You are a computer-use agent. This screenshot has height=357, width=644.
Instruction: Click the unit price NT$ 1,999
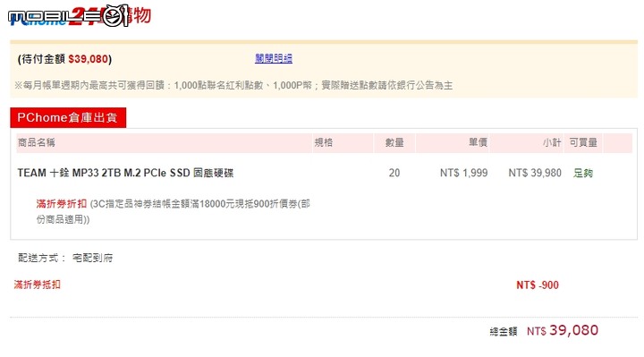point(463,173)
